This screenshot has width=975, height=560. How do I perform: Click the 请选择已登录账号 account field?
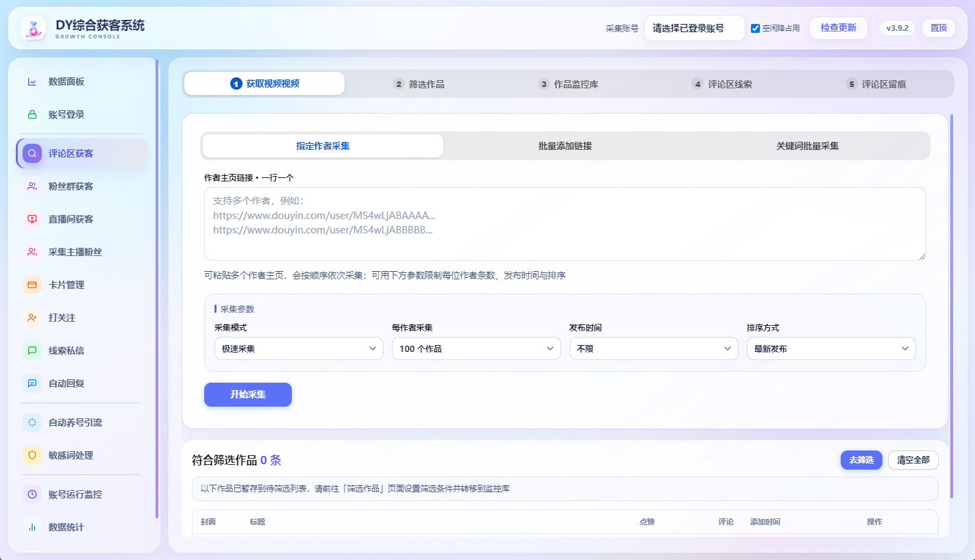pyautogui.click(x=695, y=28)
